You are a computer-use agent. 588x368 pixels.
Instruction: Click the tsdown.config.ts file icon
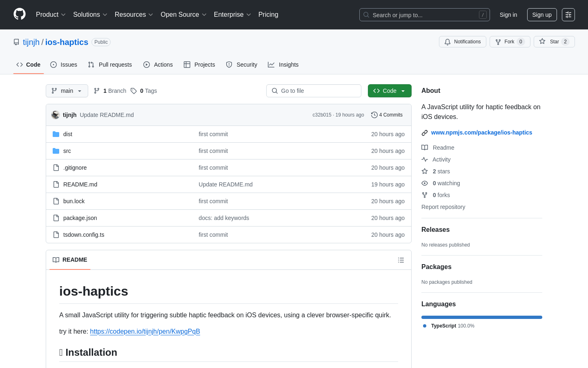point(56,235)
